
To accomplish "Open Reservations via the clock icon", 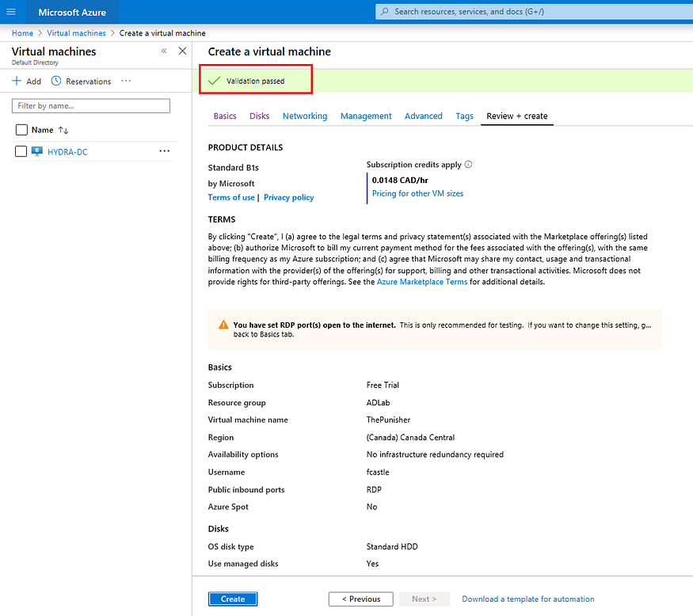I will (x=55, y=81).
